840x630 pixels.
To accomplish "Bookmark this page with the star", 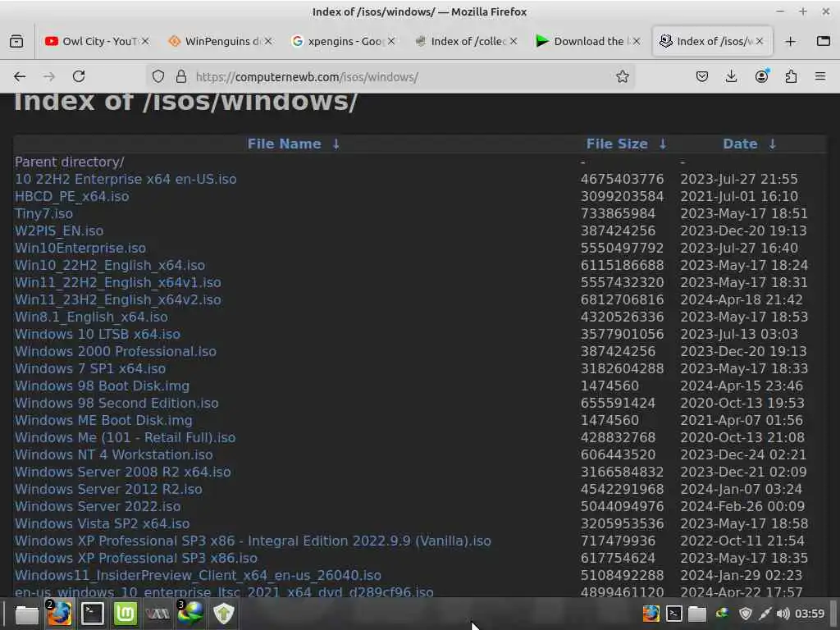I will [x=622, y=76].
